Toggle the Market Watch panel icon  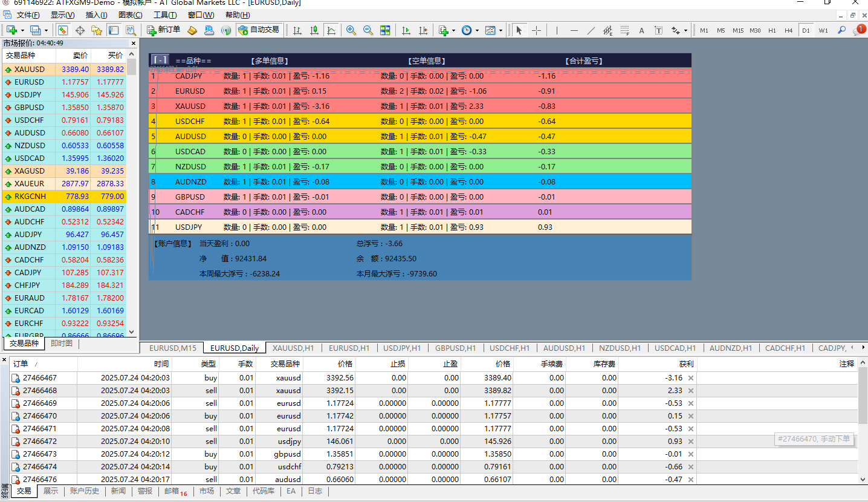pyautogui.click(x=63, y=30)
